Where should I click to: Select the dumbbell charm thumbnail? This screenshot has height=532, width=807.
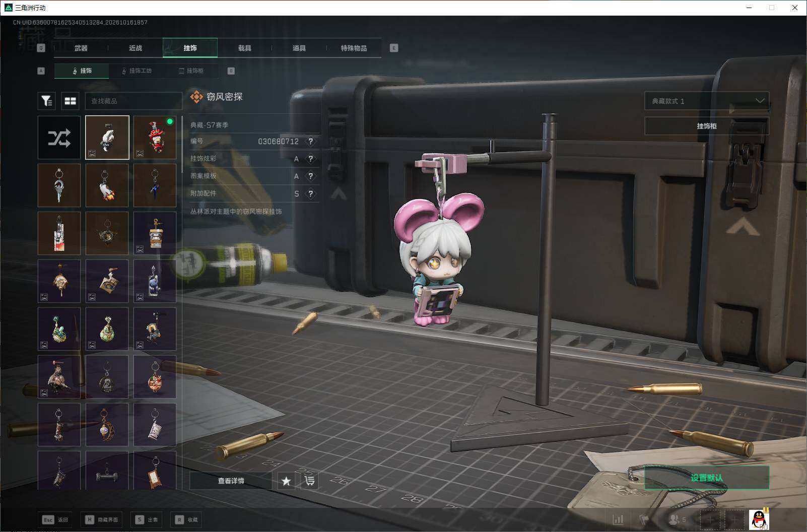(x=107, y=471)
